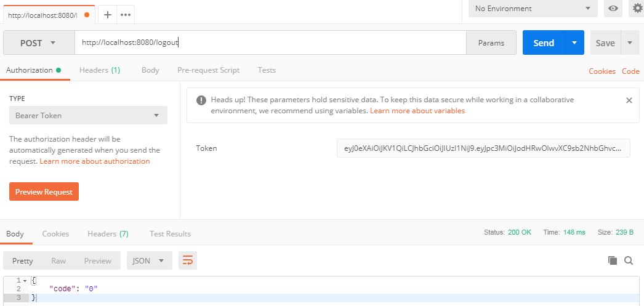Switch to the request Headers (1) tab
This screenshot has width=644, height=306.
coord(99,70)
